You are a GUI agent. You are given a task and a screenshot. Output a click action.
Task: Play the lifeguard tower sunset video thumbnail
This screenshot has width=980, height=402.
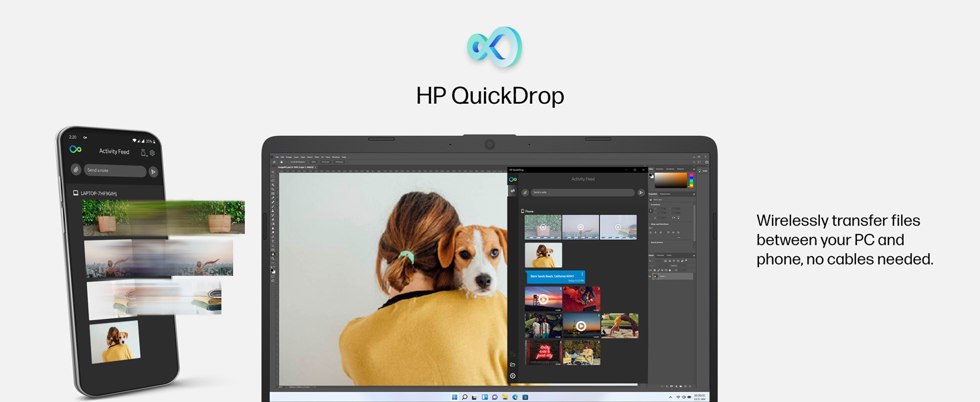(544, 299)
